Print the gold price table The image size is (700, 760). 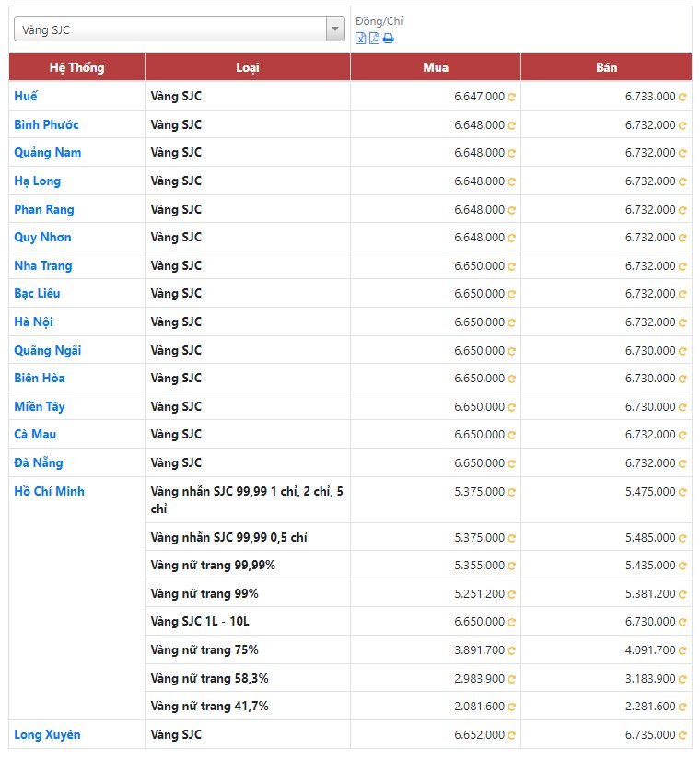pos(389,39)
